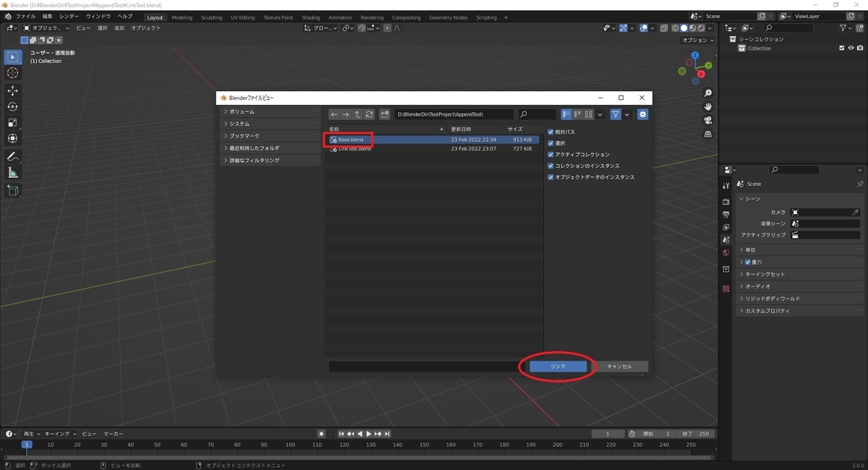
Task: Click frame 100 on timeline ruler
Action: click(x=290, y=445)
